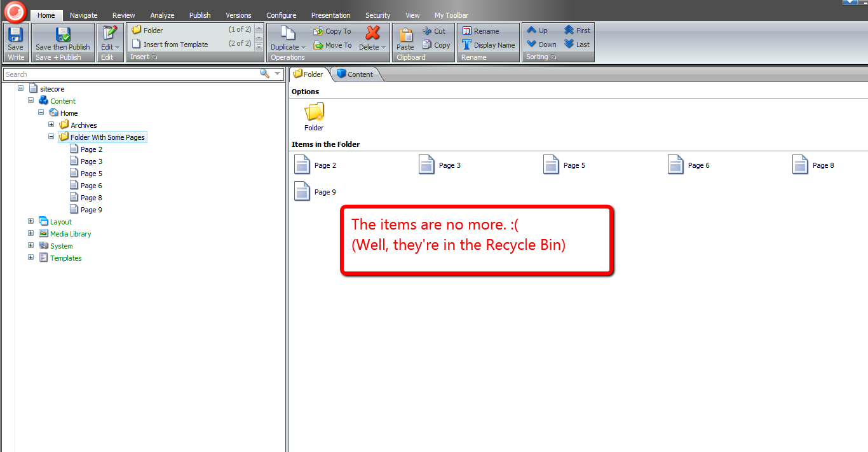Viewport: 868px width, 452px height.
Task: Click the Sitecore logo button
Action: (15, 11)
